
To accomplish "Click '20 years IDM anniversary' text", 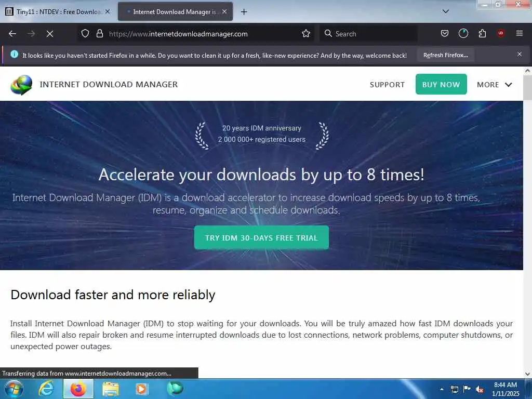I will coord(262,128).
